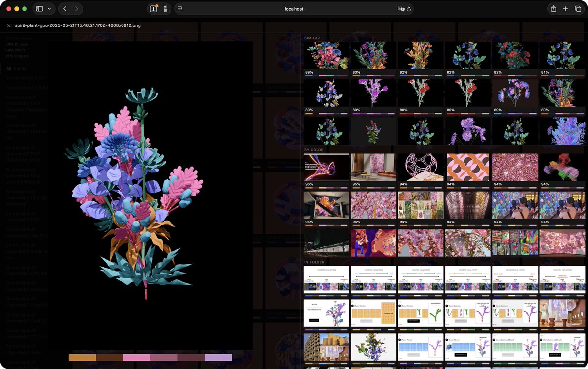
Task: Open the bouquet on white background thumbnail
Action: point(373,348)
